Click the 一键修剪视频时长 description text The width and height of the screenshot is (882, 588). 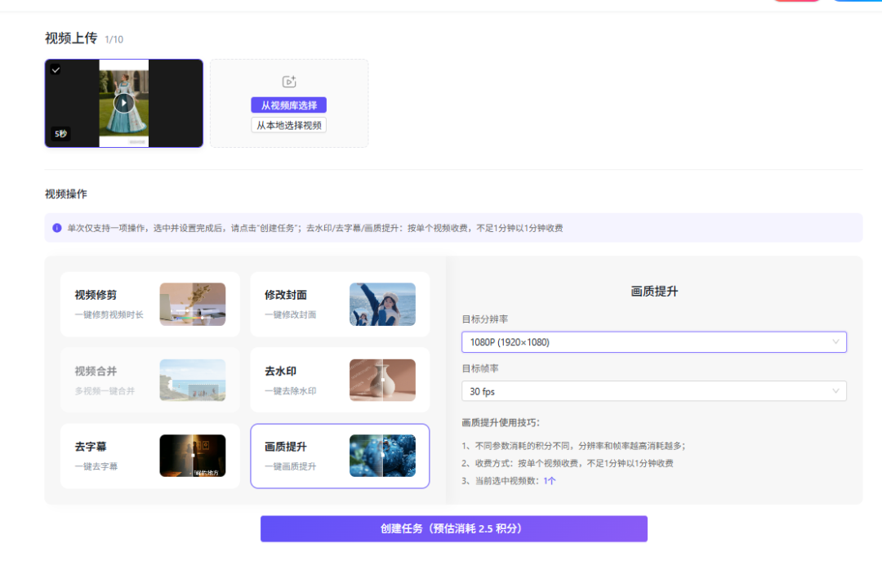point(109,315)
